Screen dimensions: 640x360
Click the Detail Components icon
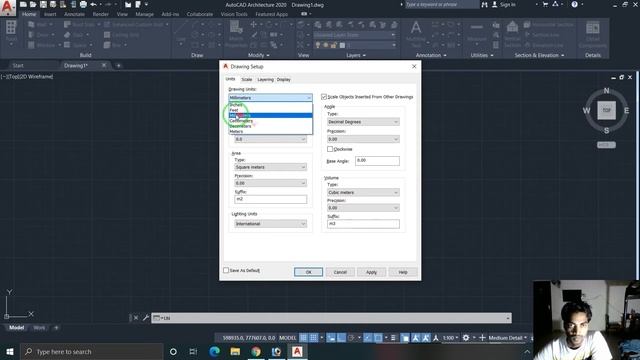coord(593,28)
